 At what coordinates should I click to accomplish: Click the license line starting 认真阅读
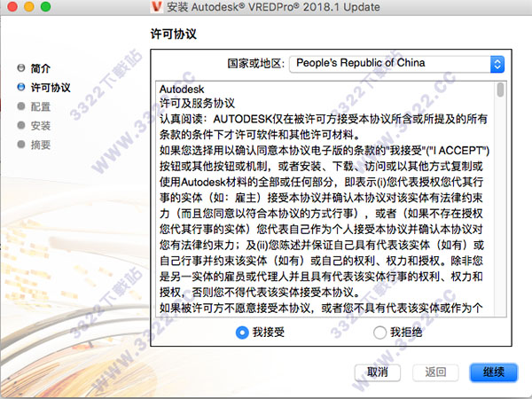tap(324, 119)
